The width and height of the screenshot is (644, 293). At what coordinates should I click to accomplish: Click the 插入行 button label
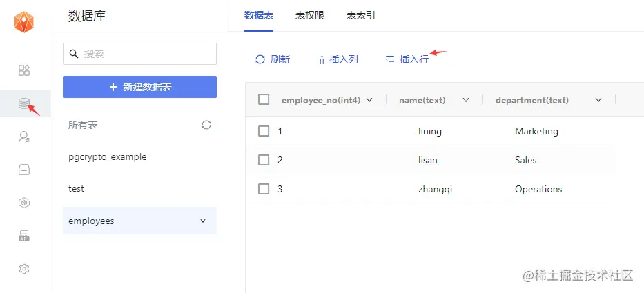pyautogui.click(x=414, y=59)
